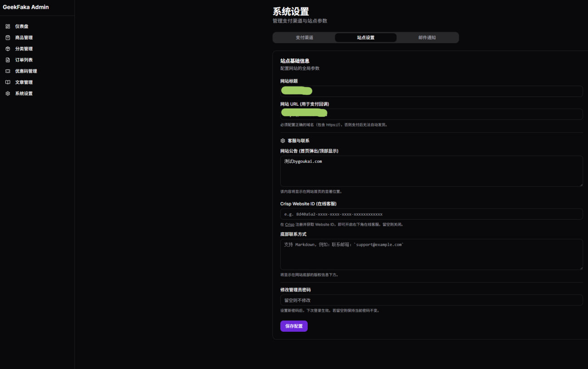The width and height of the screenshot is (588, 369).
Task: Open the 邮件通知 tab
Action: 427,37
